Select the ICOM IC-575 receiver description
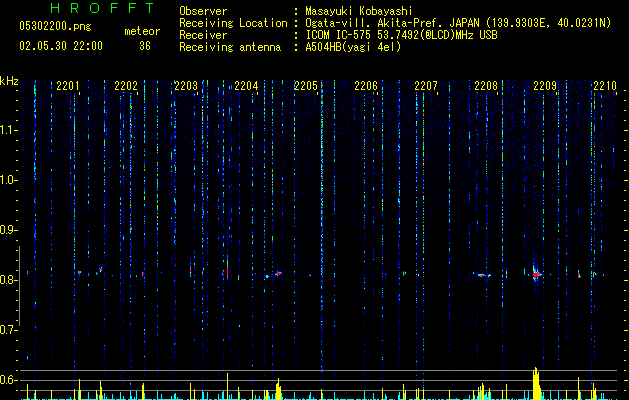This screenshot has height=400, width=629. coord(401,35)
